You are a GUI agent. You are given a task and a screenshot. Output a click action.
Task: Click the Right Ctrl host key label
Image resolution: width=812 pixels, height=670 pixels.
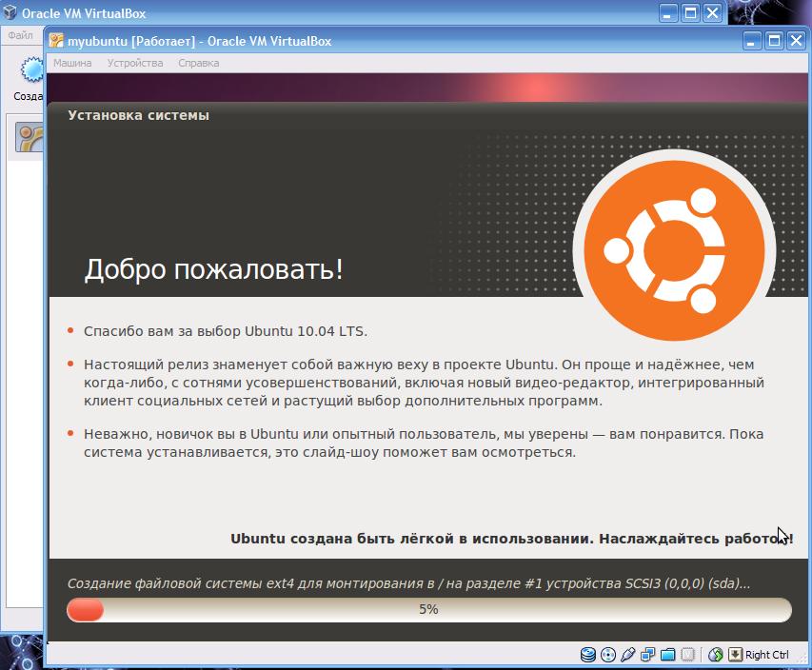pos(766,655)
